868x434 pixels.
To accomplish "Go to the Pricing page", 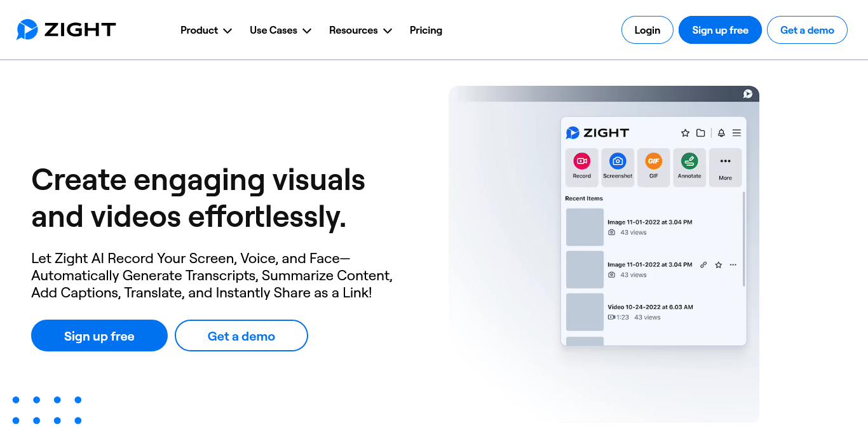I will click(426, 31).
